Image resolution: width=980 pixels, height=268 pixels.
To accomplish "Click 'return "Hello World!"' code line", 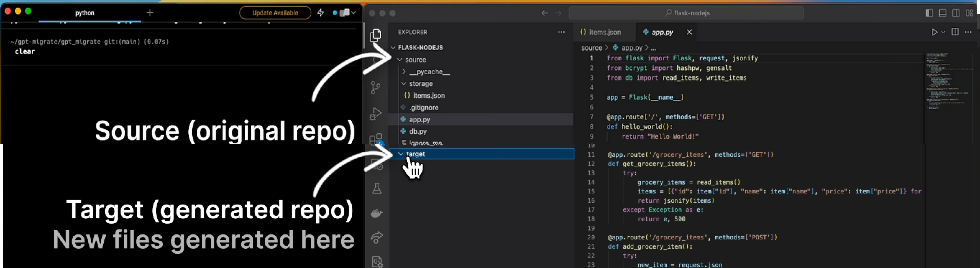I will tap(660, 137).
